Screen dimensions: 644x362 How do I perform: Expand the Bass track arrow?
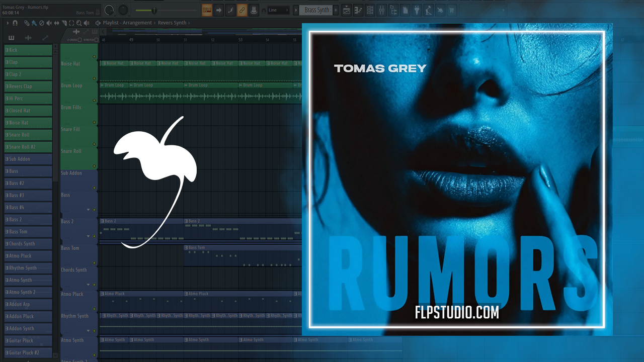pyautogui.click(x=88, y=210)
